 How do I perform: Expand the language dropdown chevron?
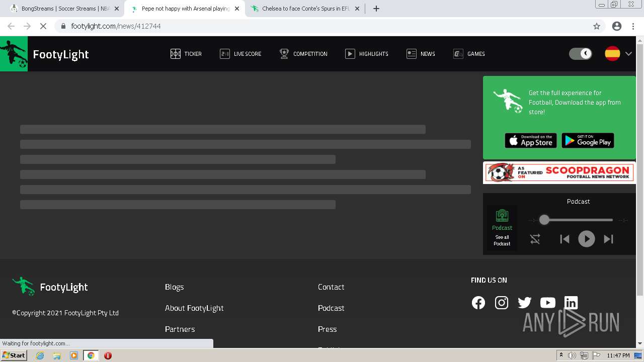tap(628, 54)
